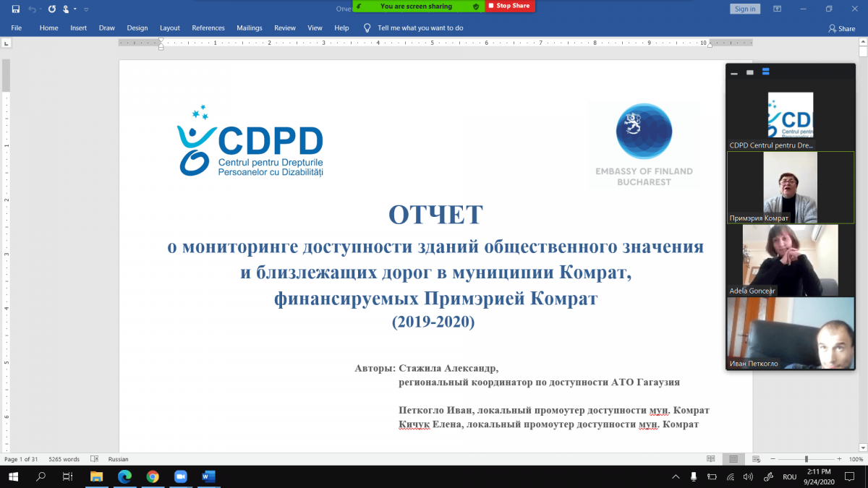
Task: Switch to Read Mode view
Action: pyautogui.click(x=711, y=459)
